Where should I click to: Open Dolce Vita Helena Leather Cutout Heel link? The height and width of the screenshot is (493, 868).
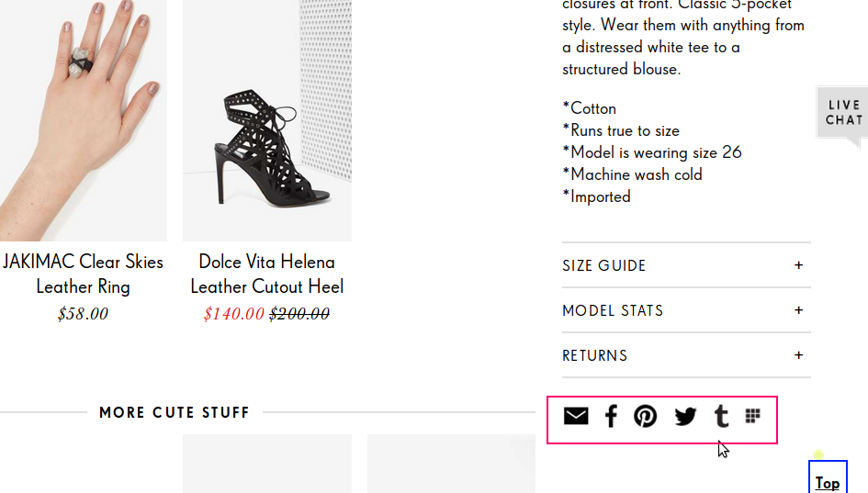(267, 274)
